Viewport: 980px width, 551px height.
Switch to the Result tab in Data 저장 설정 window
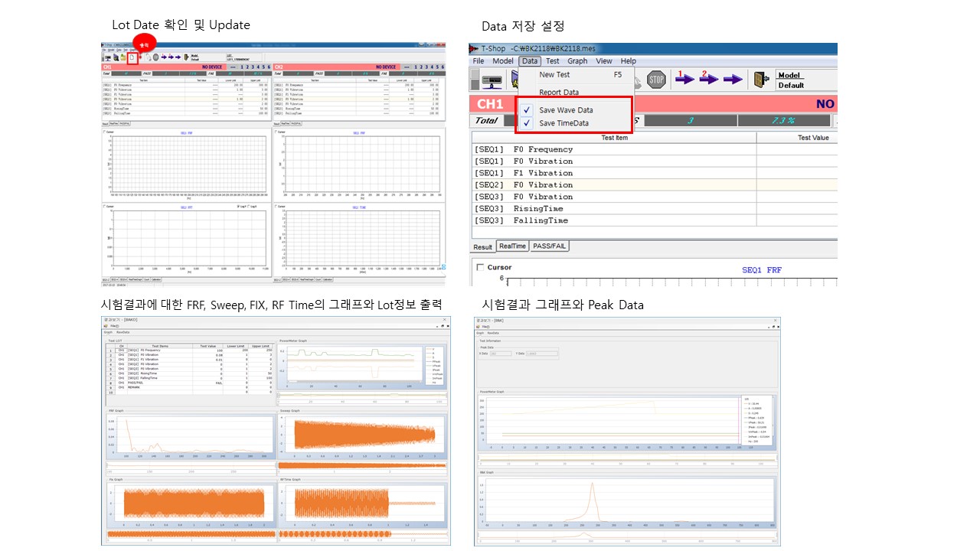482,247
